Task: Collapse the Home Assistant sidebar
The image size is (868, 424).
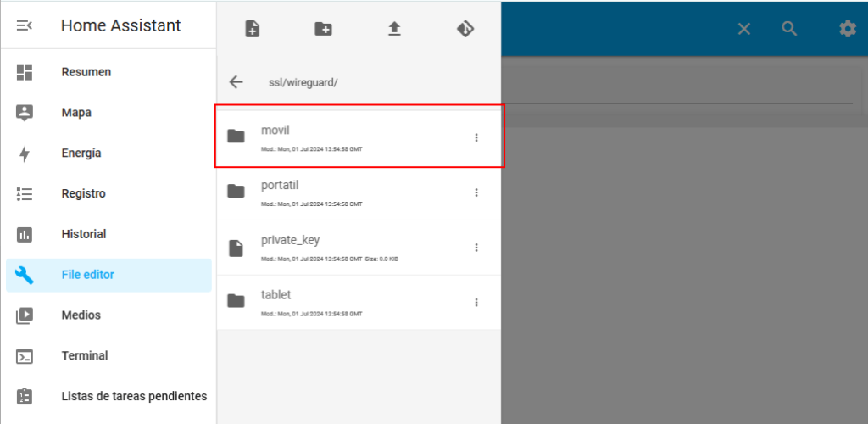Action: click(x=25, y=25)
